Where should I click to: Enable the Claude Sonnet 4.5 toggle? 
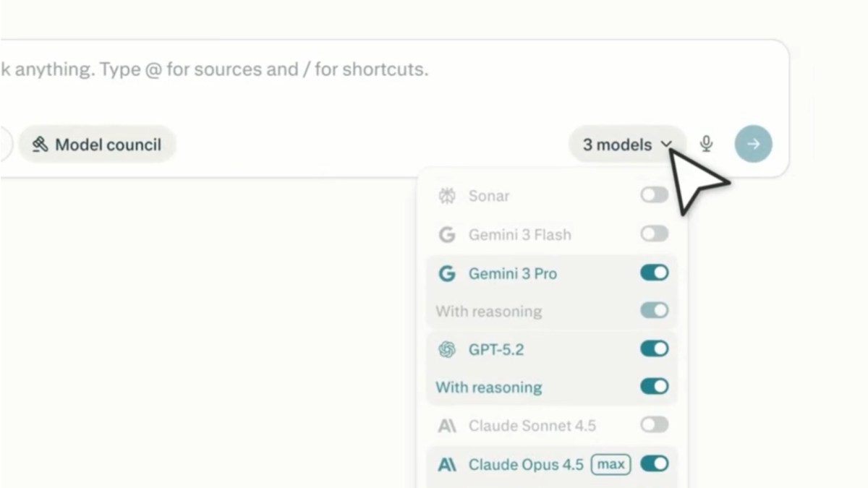[x=654, y=424]
